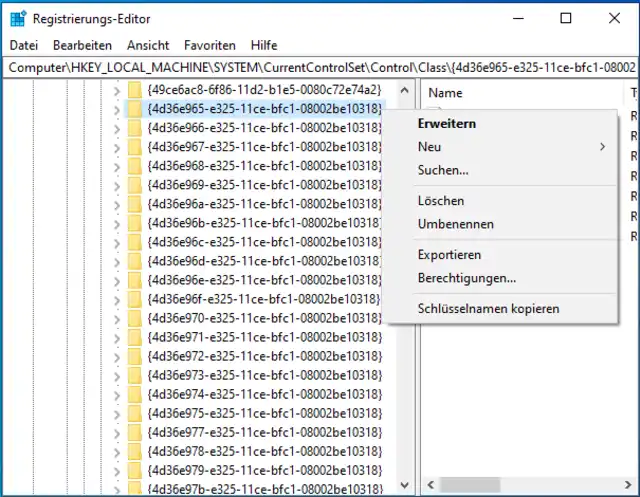Click folder icon of {4d36e96b-e325-11ce-bfc1-08002be10318}
Image resolution: width=640 pixels, height=497 pixels.
(135, 223)
